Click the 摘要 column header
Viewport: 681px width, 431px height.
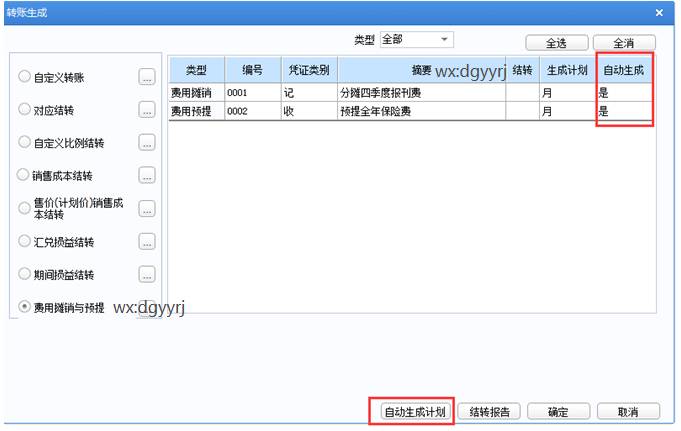(422, 70)
